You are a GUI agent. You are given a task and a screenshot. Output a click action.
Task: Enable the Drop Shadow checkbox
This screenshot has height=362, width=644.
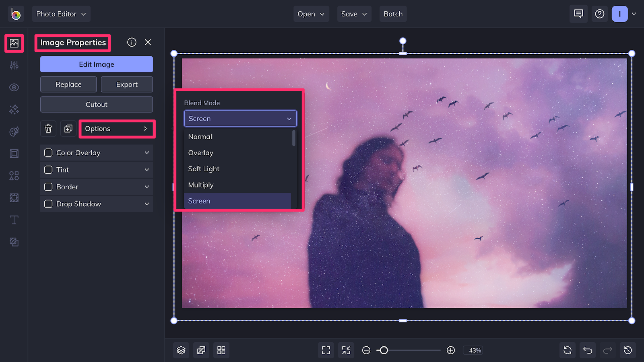tap(48, 204)
